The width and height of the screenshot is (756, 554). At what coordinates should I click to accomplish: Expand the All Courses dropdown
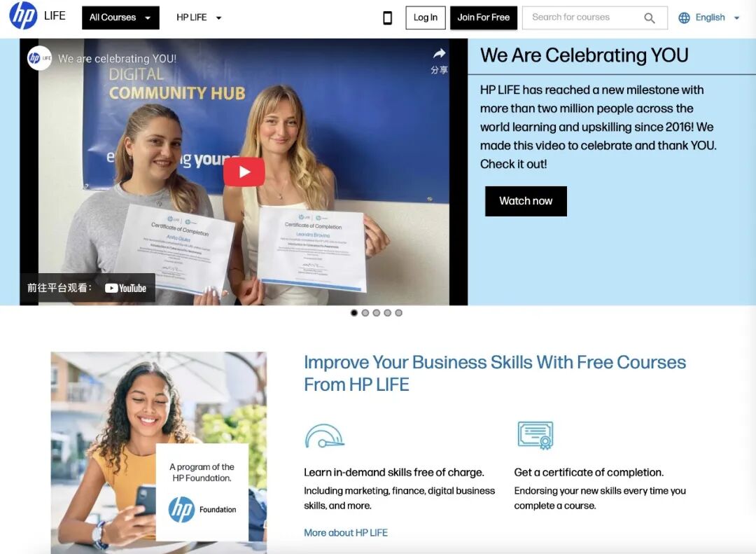120,18
